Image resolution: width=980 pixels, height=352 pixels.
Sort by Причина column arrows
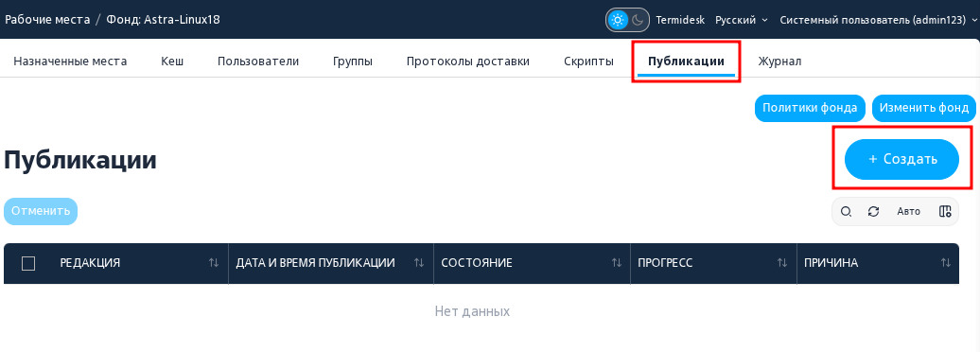tap(946, 263)
